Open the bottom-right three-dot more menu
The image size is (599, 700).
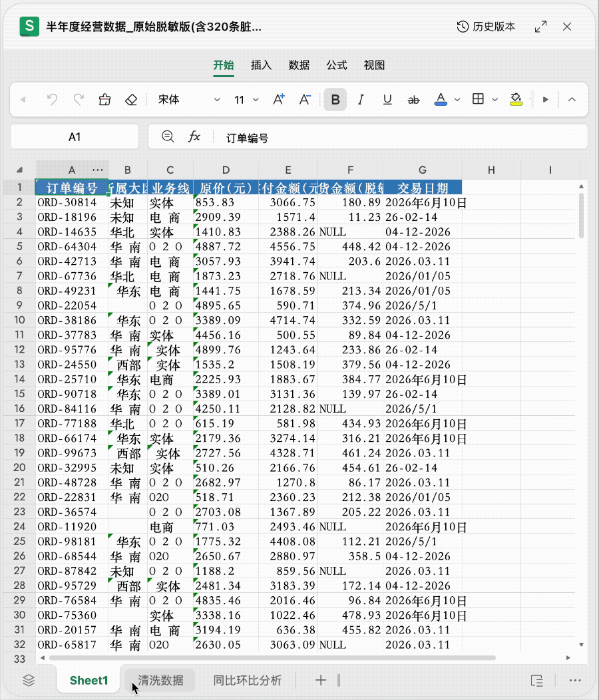pos(575,680)
